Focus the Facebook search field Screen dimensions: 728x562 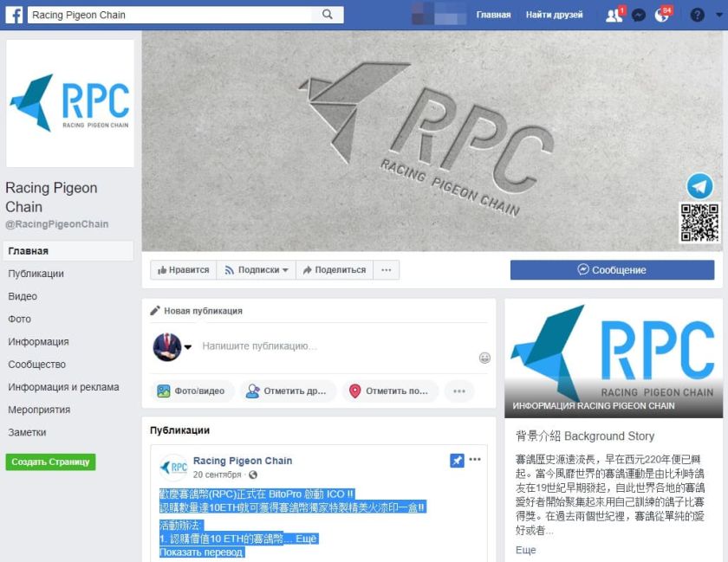[170, 15]
